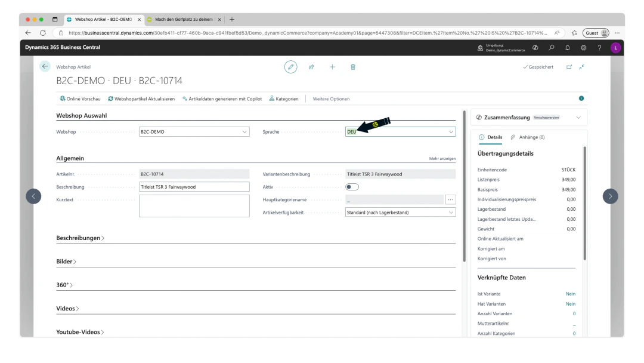Expand the Videos section

click(68, 308)
